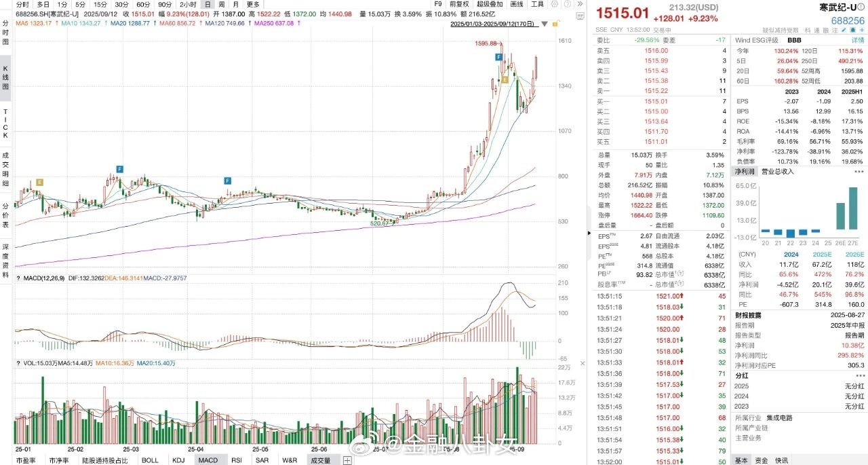Open the 详情 ESG details link

(x=858, y=40)
